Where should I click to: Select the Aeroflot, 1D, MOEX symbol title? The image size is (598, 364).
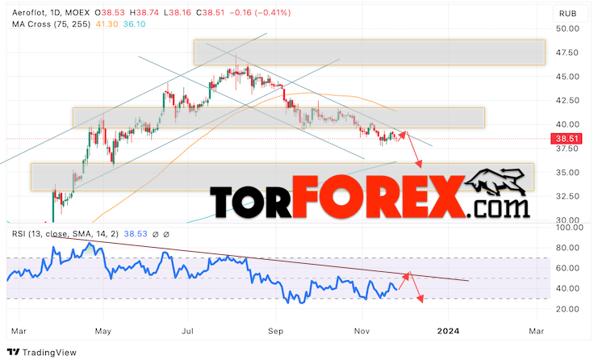pyautogui.click(x=51, y=13)
